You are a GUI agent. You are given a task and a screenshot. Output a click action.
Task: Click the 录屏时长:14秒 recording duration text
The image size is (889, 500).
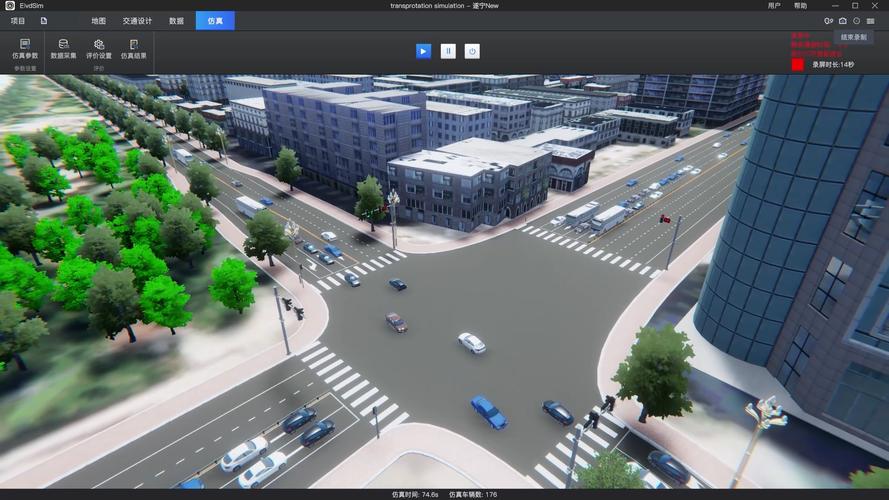[833, 65]
